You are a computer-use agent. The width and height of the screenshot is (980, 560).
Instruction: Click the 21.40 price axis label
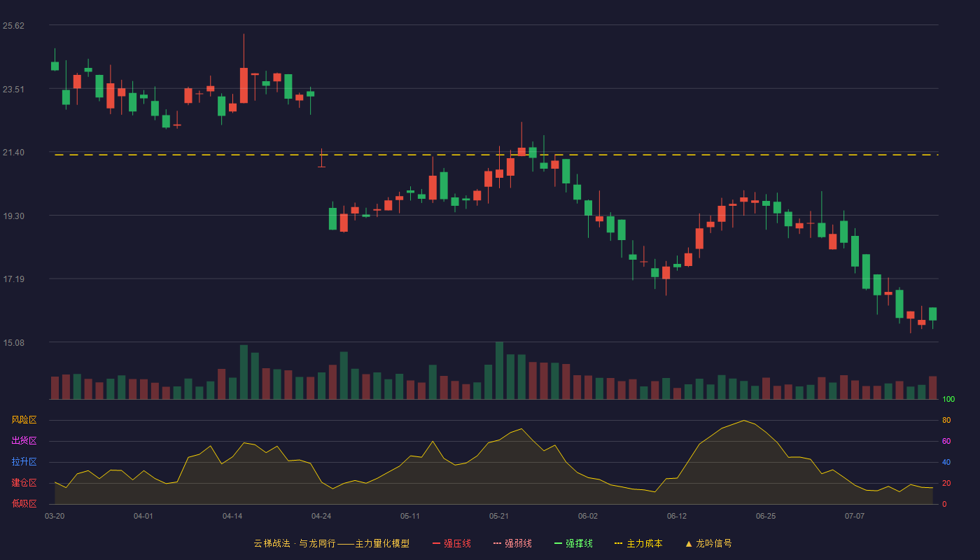(x=13, y=153)
